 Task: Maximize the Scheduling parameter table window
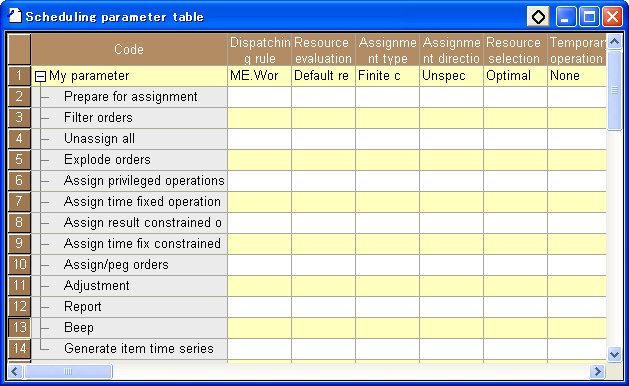click(x=589, y=17)
